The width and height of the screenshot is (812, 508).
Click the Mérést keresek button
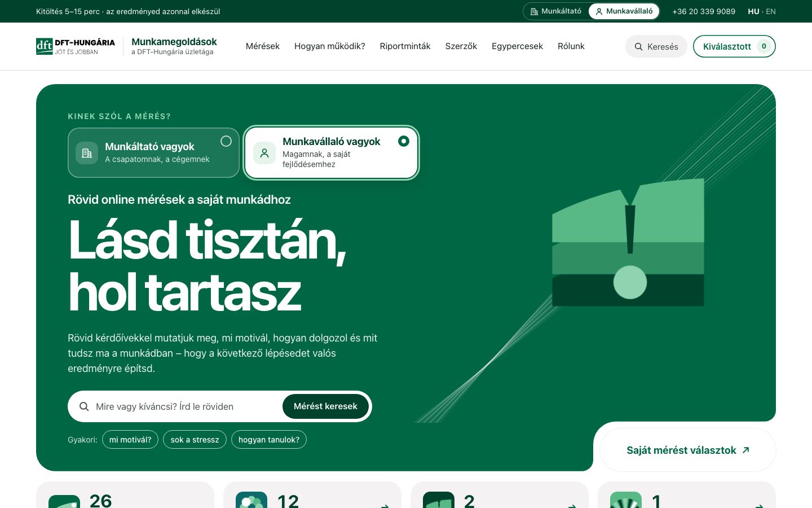tap(325, 406)
